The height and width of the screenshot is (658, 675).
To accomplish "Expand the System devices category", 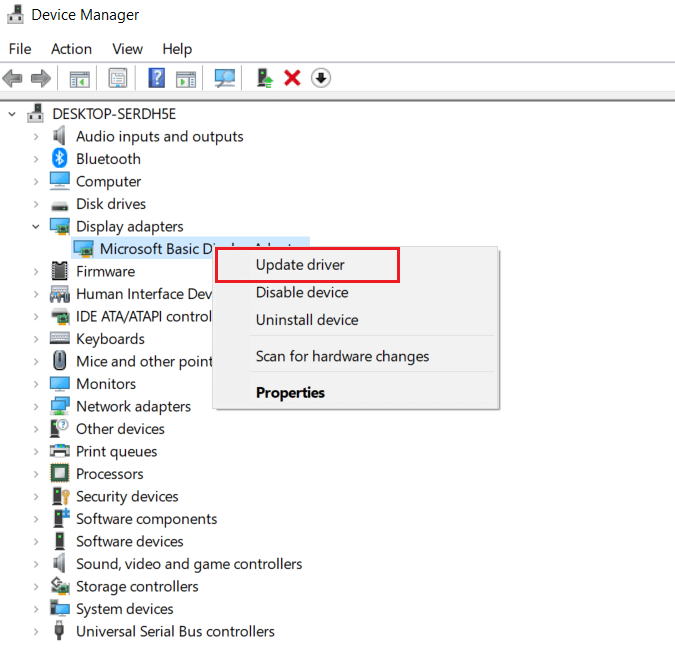I will click(x=36, y=609).
